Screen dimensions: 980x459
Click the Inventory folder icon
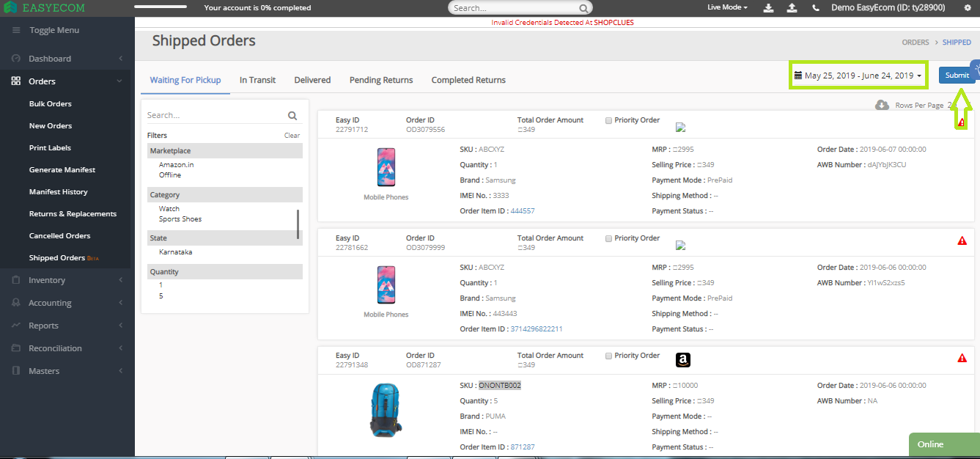click(x=16, y=280)
